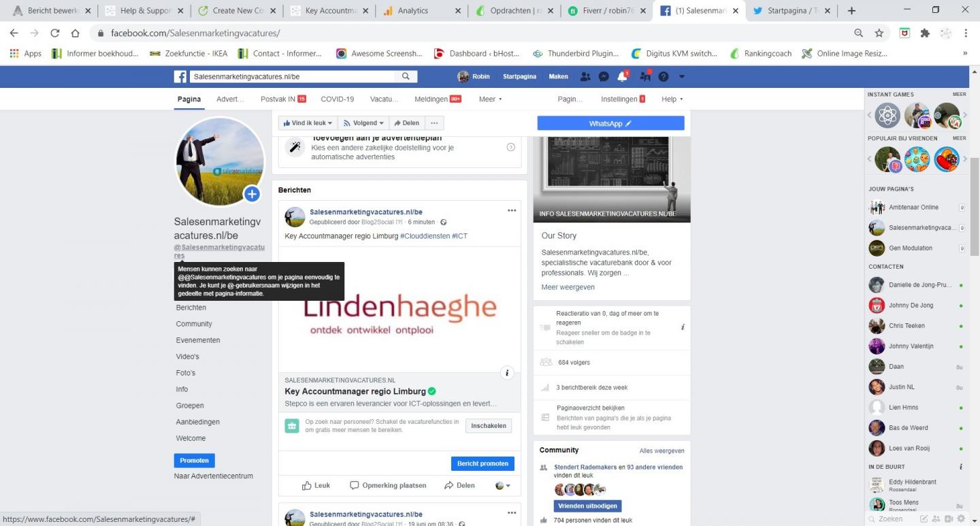Open the audience selector dropdown under the post

(502, 486)
